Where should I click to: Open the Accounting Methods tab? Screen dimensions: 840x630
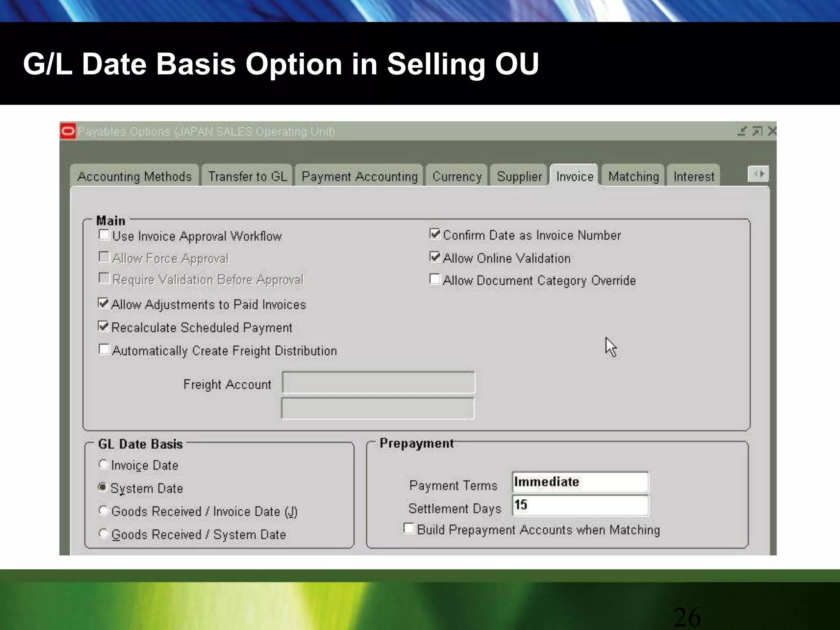135,176
